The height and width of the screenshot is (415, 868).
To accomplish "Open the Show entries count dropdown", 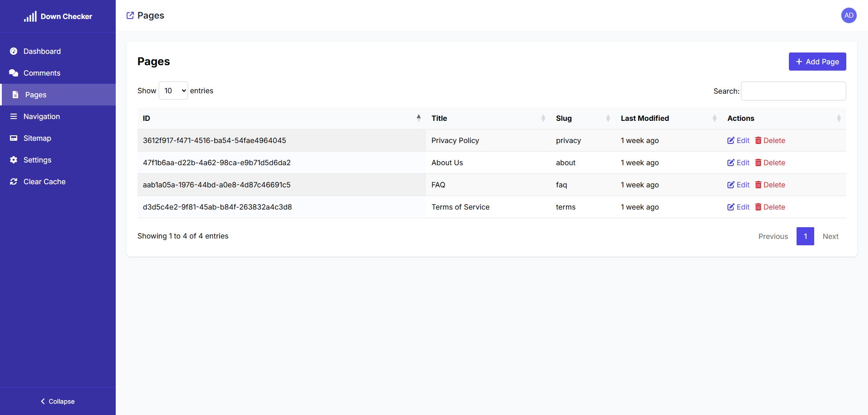I will point(173,91).
